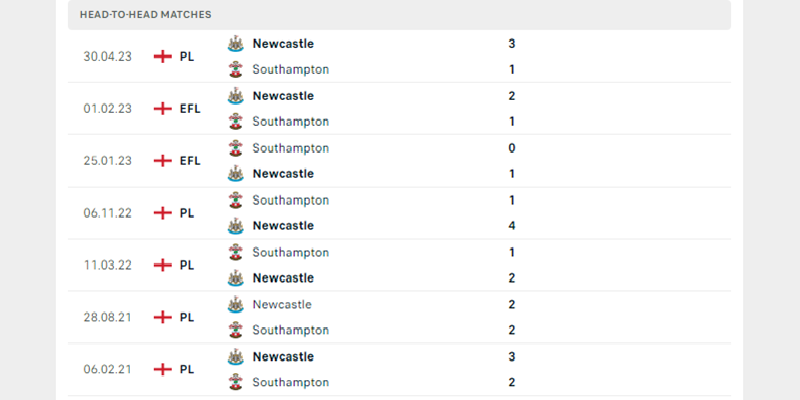Click Newcastle crest in 06.11.22 match
The height and width of the screenshot is (400, 800).
tap(235, 226)
